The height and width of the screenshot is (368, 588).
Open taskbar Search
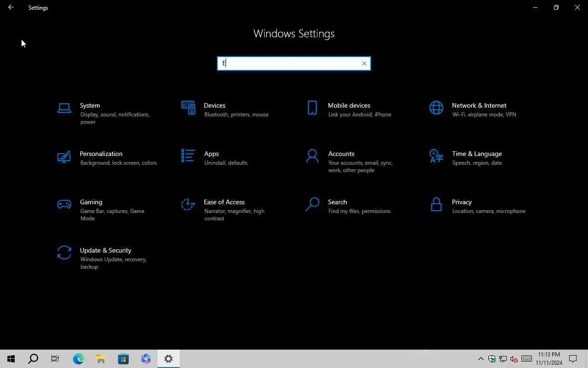coord(33,359)
